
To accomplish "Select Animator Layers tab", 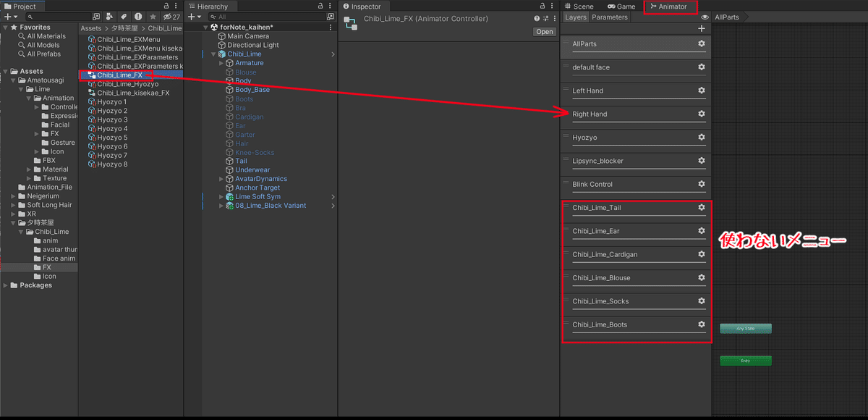I will pos(576,17).
